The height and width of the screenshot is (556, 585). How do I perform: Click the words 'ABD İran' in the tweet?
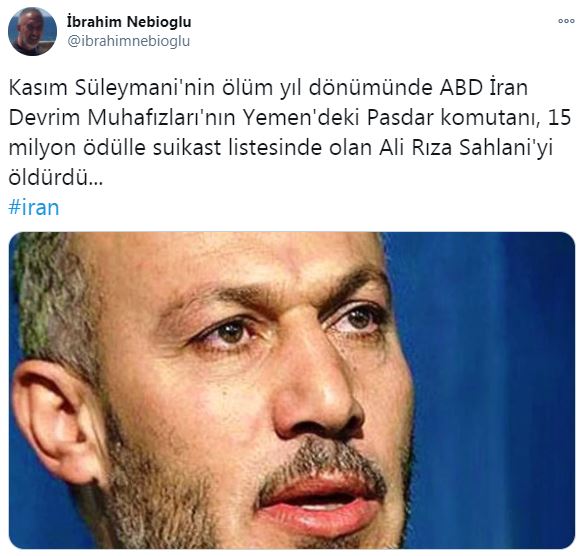(484, 88)
